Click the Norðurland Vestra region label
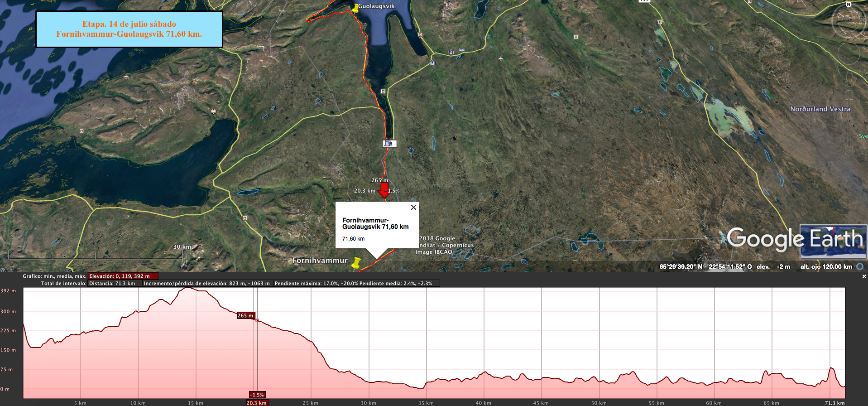 [x=820, y=109]
